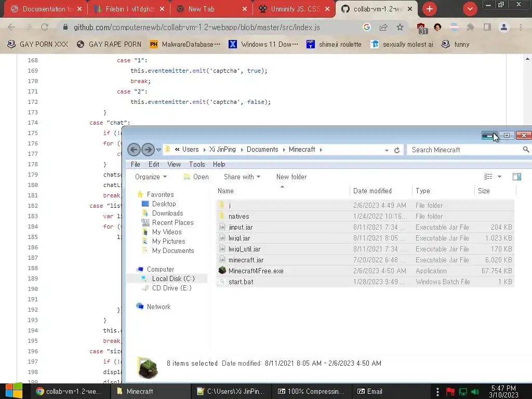The image size is (532, 399).
Task: Click the magnifier icon in Explorer search
Action: 526,149
